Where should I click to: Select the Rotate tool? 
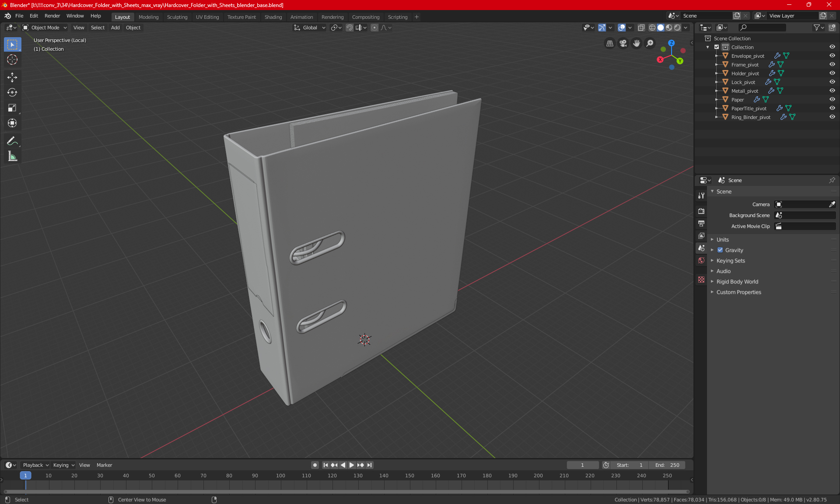coord(12,92)
